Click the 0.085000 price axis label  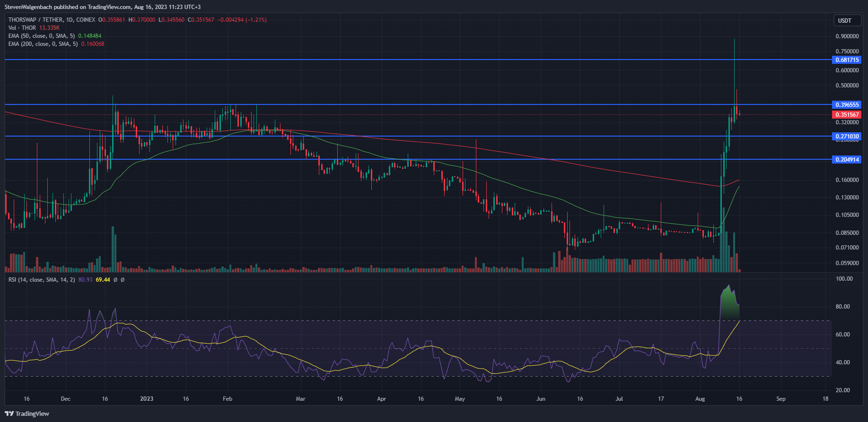click(847, 233)
